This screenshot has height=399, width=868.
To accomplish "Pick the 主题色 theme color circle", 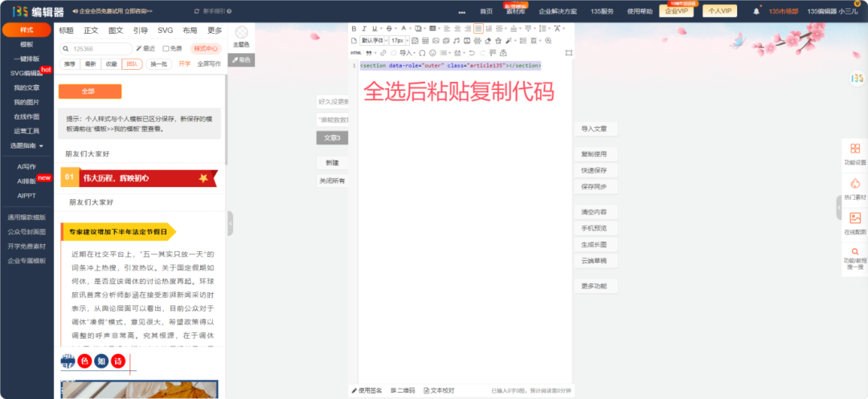I will coord(241,33).
